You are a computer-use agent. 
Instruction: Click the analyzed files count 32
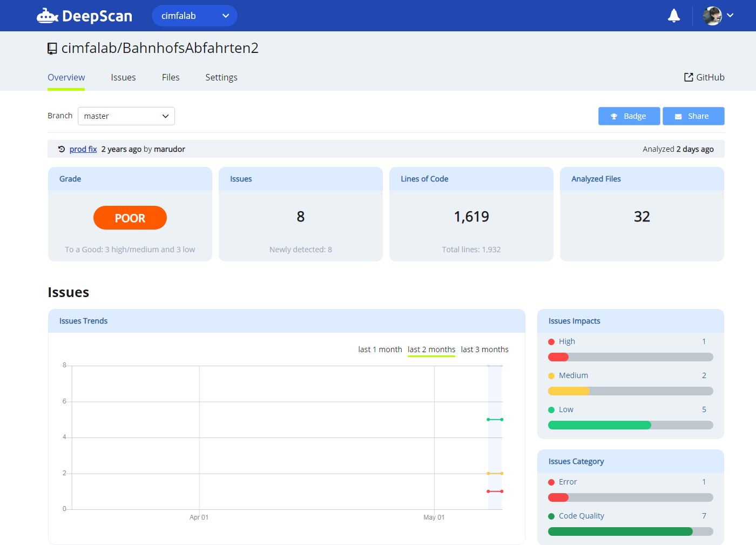(642, 217)
